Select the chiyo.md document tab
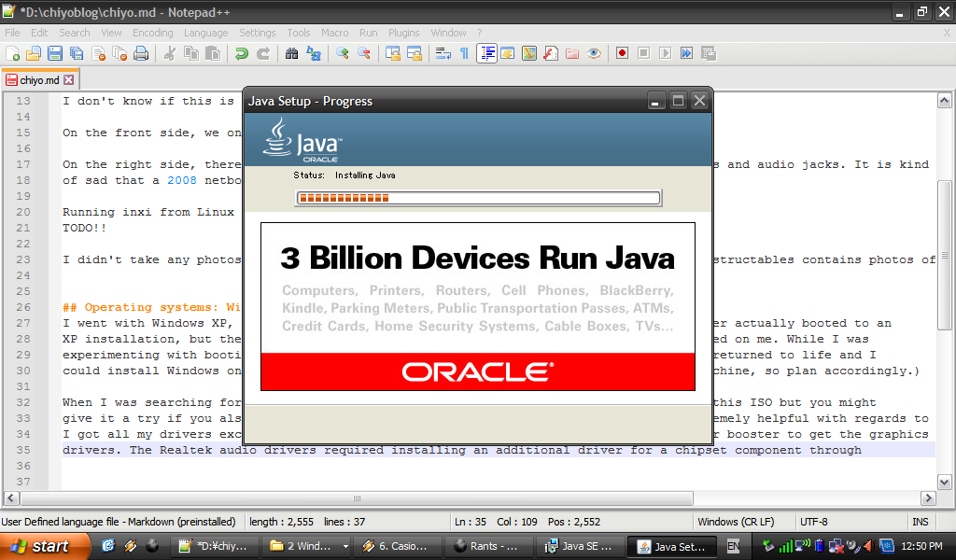Viewport: 956px width, 560px height. pyautogui.click(x=39, y=80)
